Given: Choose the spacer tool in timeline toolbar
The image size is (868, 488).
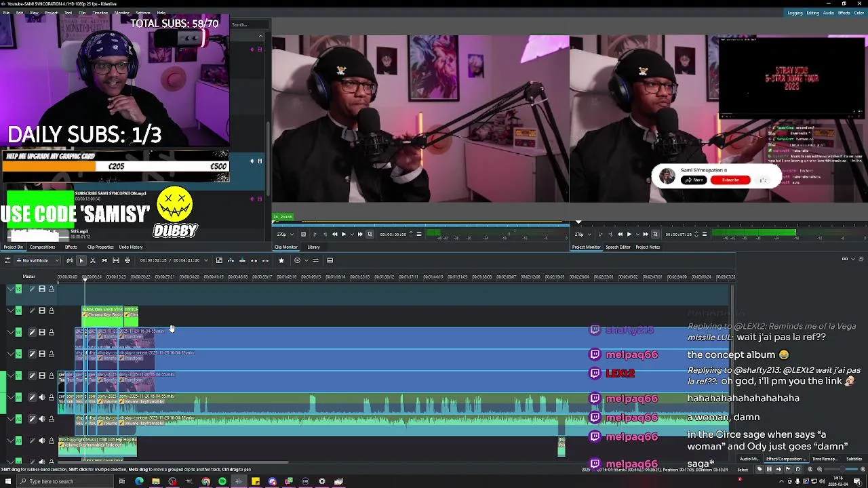Looking at the screenshot, I should 104,260.
